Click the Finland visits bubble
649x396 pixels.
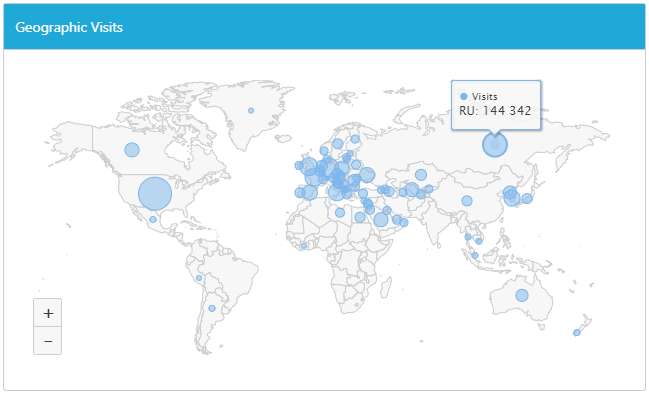click(x=355, y=139)
